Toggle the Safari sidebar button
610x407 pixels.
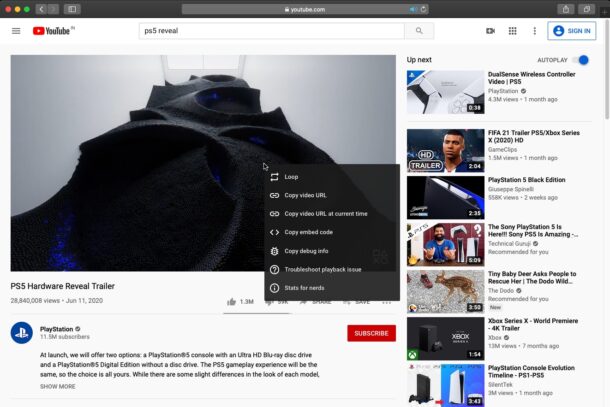(x=72, y=9)
